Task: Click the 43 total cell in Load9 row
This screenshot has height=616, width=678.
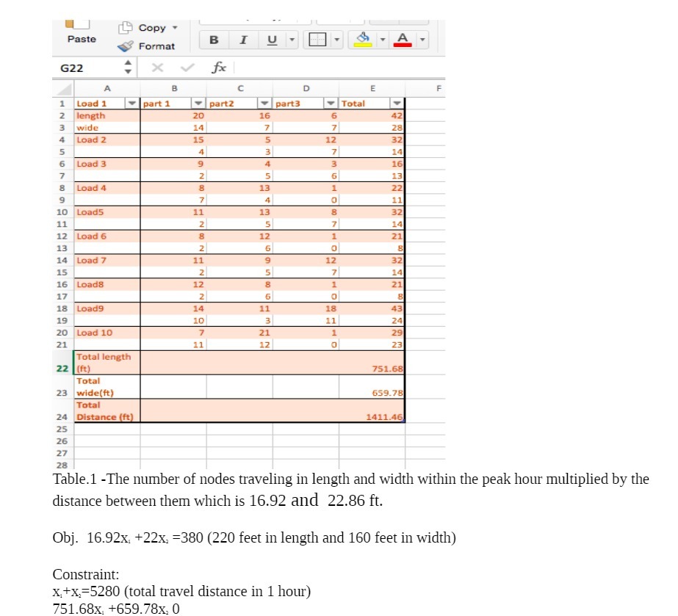Action: coord(372,308)
